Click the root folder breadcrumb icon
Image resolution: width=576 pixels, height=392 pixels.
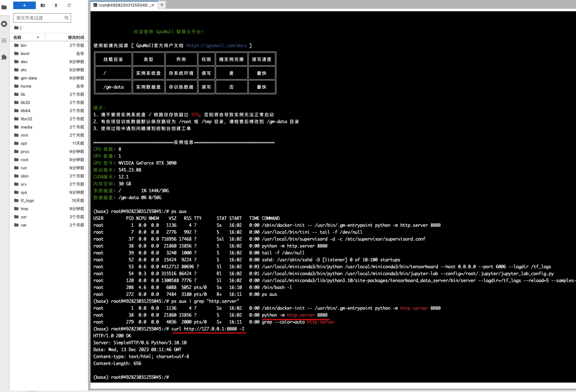tap(16, 28)
